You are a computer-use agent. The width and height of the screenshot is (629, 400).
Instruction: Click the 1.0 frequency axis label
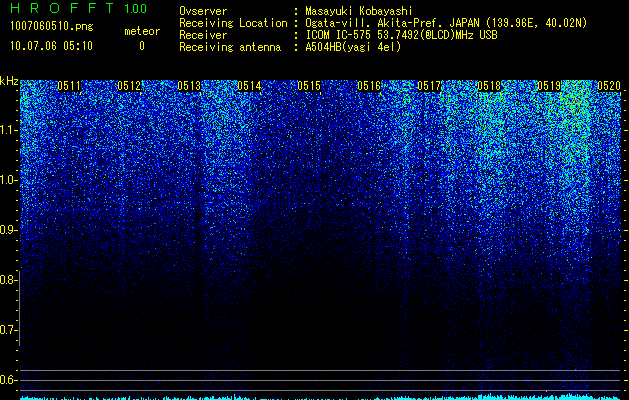coord(8,180)
